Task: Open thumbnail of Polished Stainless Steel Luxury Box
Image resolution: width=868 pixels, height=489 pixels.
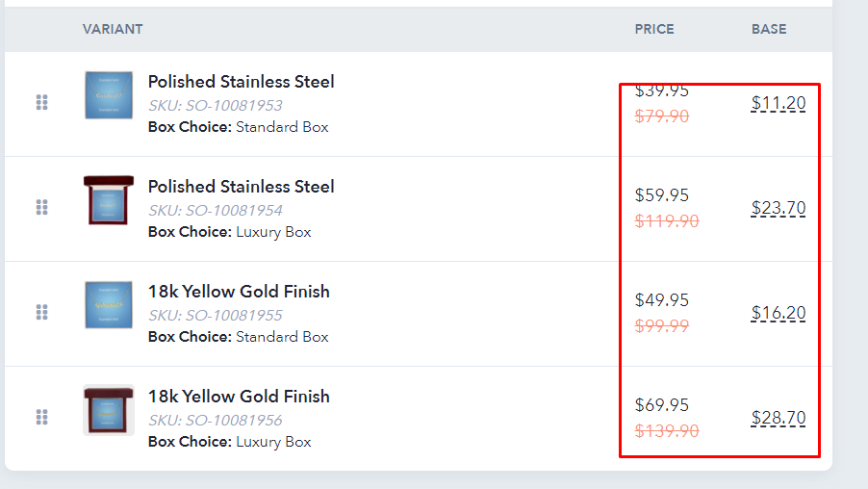Action: [109, 200]
